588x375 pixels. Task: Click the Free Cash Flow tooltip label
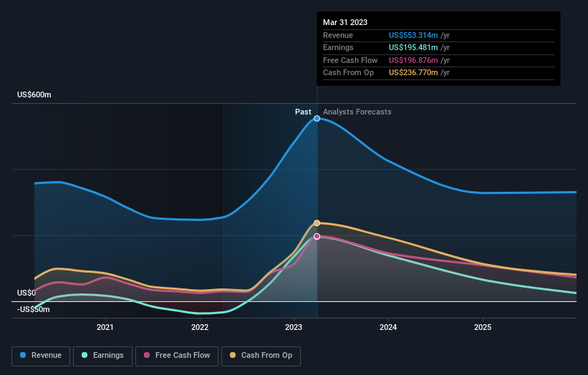[x=350, y=60]
